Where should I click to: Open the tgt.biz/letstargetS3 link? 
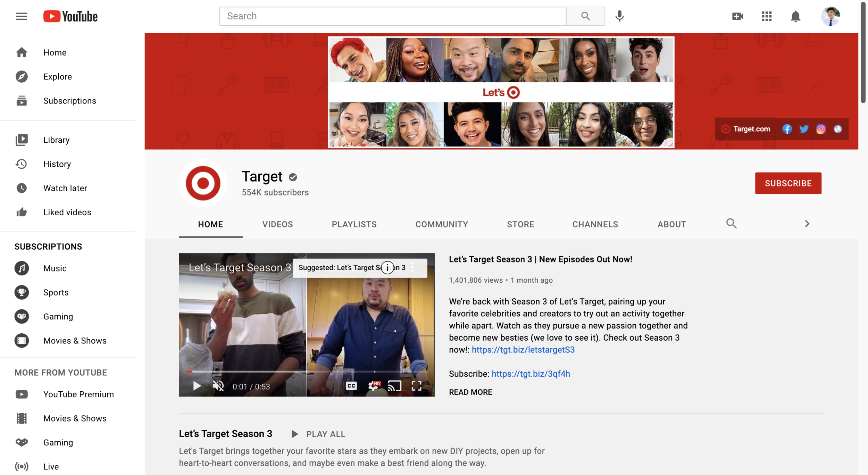pyautogui.click(x=523, y=350)
